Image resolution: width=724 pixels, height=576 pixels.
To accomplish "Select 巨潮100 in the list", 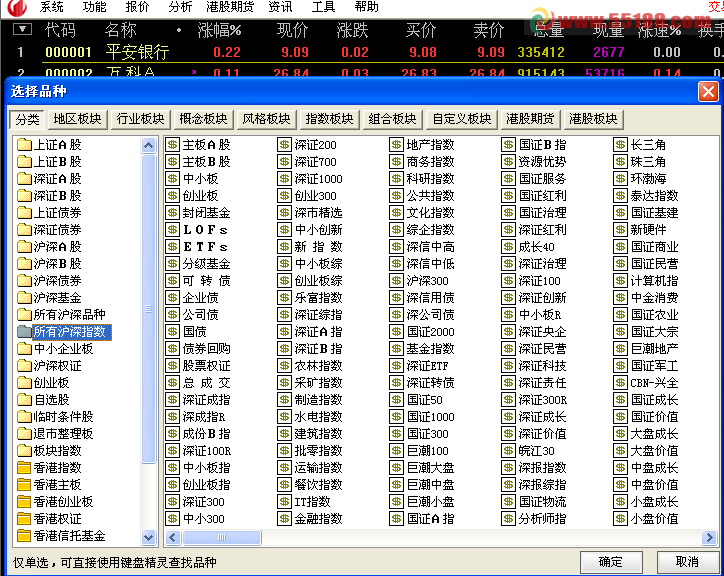I will [x=428, y=451].
